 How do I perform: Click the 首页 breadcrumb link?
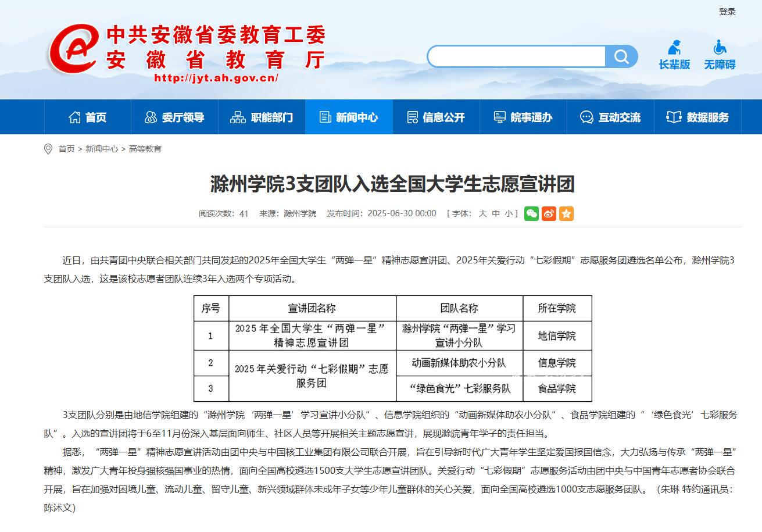pyautogui.click(x=66, y=149)
